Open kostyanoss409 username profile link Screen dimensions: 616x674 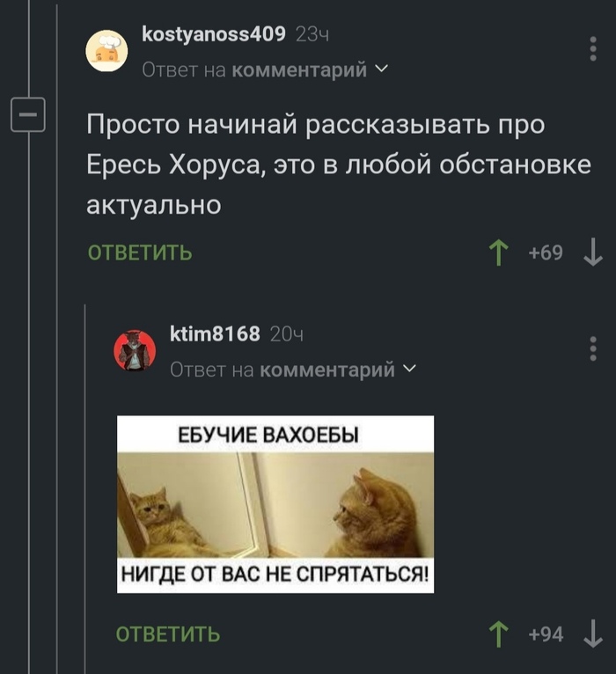[214, 34]
